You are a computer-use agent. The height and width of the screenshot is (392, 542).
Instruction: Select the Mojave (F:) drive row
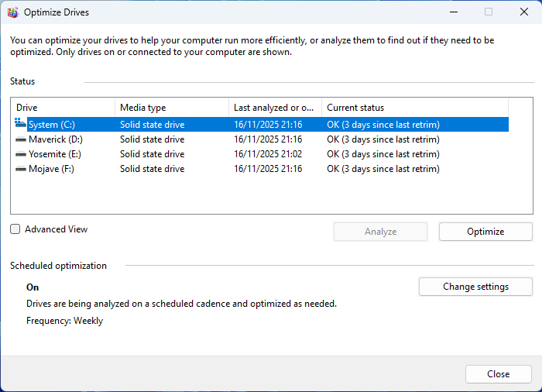pyautogui.click(x=262, y=169)
